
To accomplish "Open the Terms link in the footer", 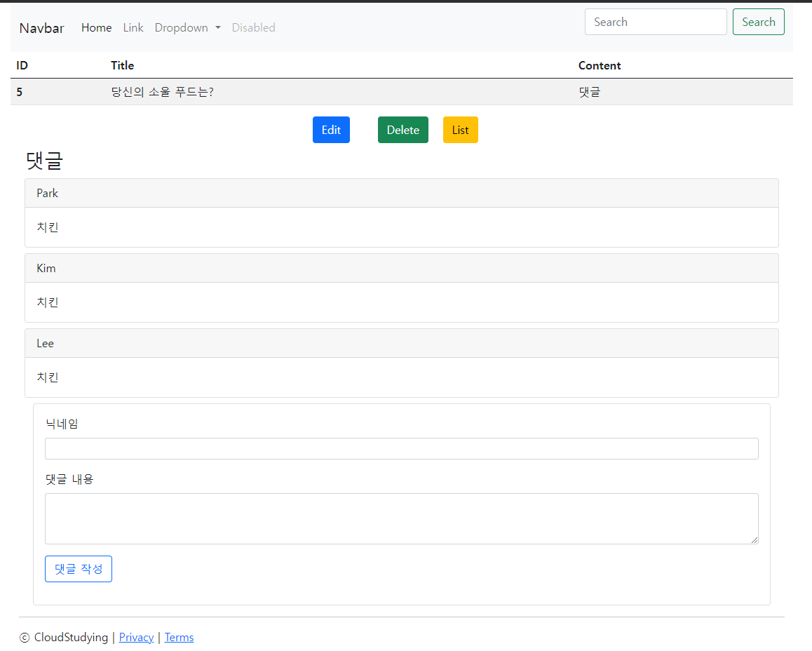I will 180,638.
